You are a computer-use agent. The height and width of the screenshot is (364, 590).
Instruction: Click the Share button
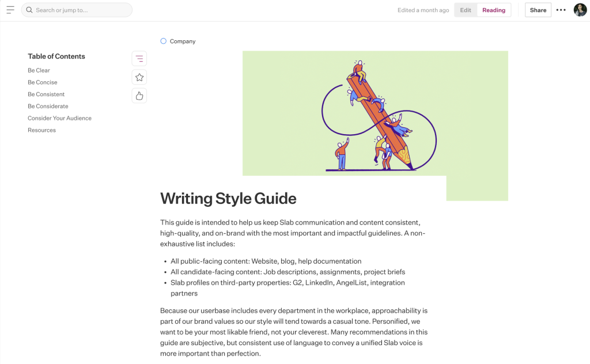point(538,10)
